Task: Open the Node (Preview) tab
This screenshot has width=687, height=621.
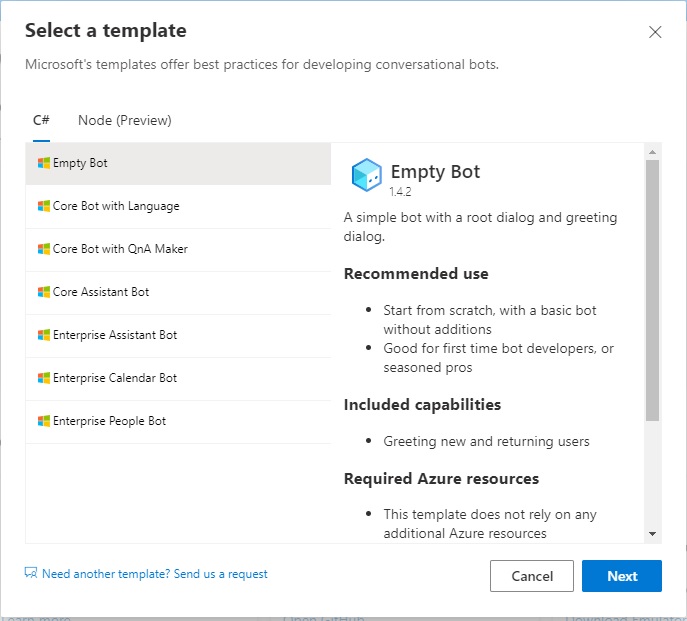Action: click(x=125, y=120)
